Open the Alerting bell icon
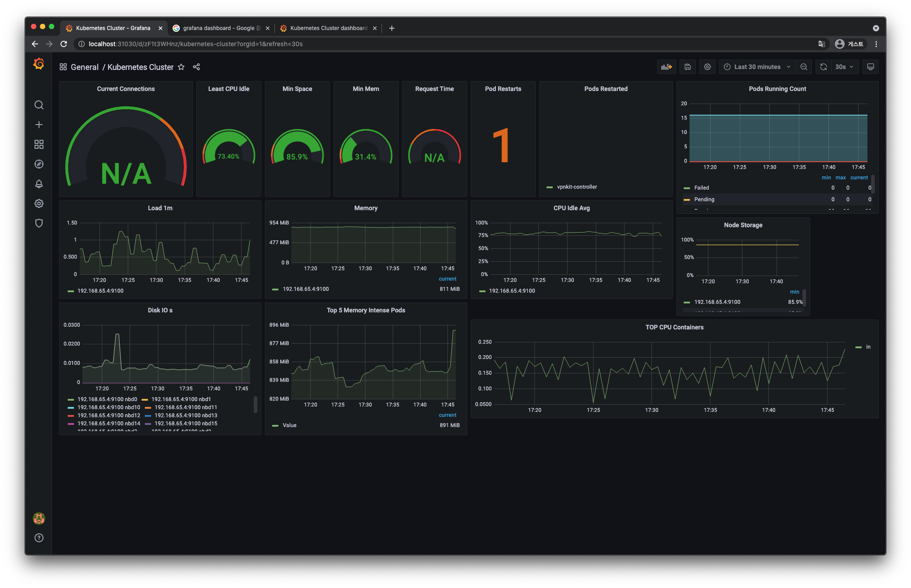Screen dimensions: 911x588 [39, 184]
